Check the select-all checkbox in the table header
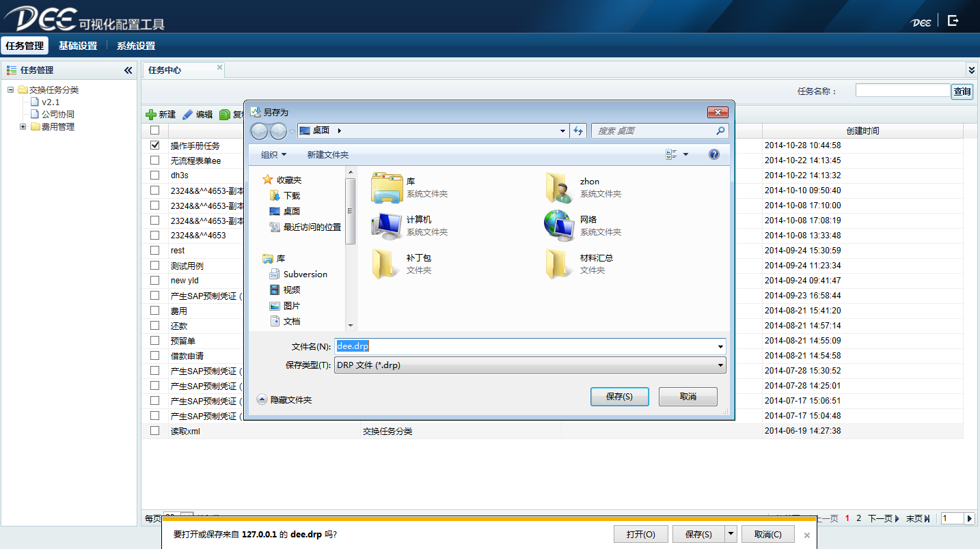Screen dimensions: 980x549 pyautogui.click(x=155, y=130)
